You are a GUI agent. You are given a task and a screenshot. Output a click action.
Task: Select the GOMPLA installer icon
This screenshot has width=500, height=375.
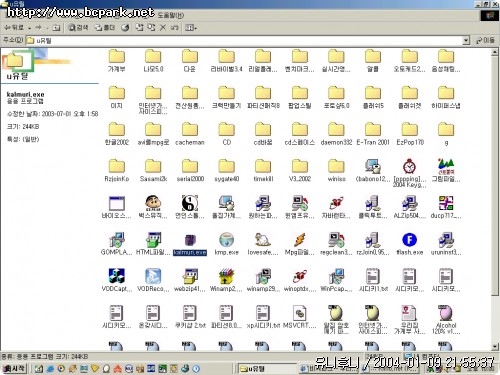point(116,240)
